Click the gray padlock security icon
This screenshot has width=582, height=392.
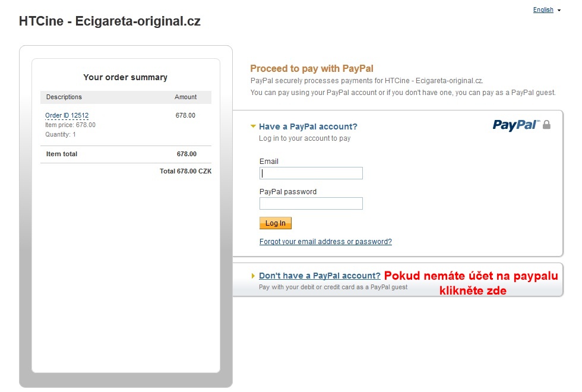click(546, 125)
